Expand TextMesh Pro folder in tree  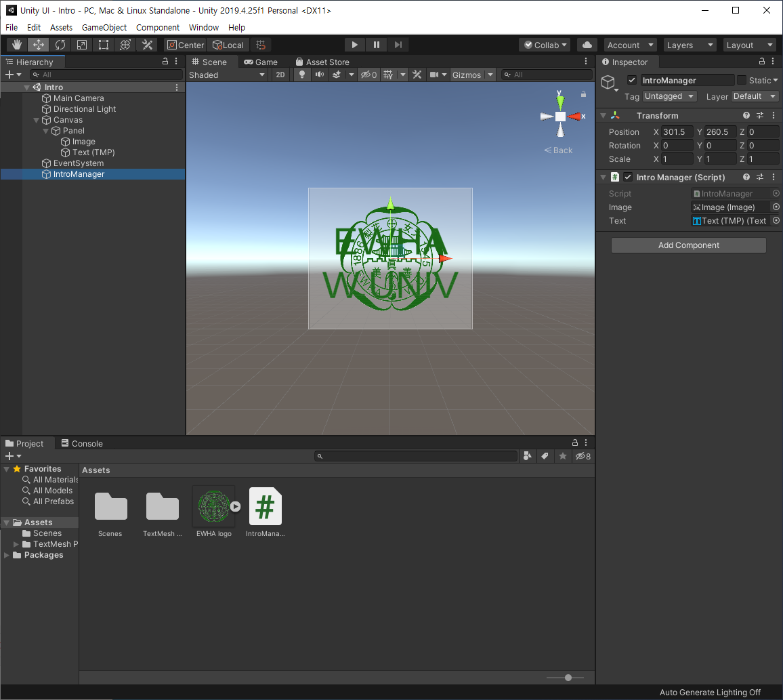tap(16, 544)
